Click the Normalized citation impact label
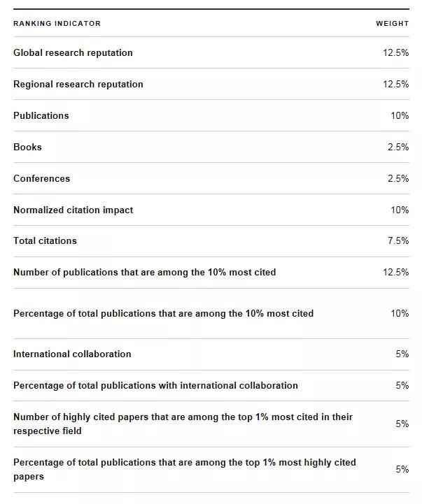This screenshot has height=504, width=422. pyautogui.click(x=73, y=210)
